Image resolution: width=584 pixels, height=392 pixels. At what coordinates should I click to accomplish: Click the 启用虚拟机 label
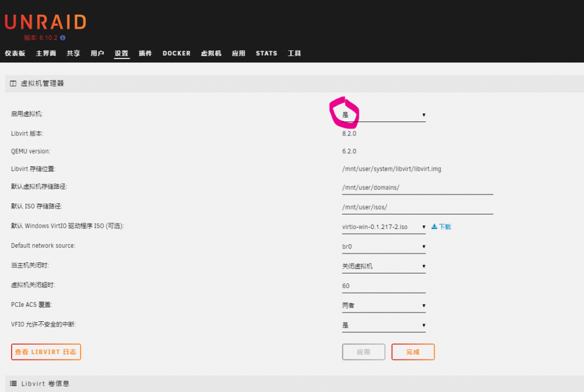[27, 114]
